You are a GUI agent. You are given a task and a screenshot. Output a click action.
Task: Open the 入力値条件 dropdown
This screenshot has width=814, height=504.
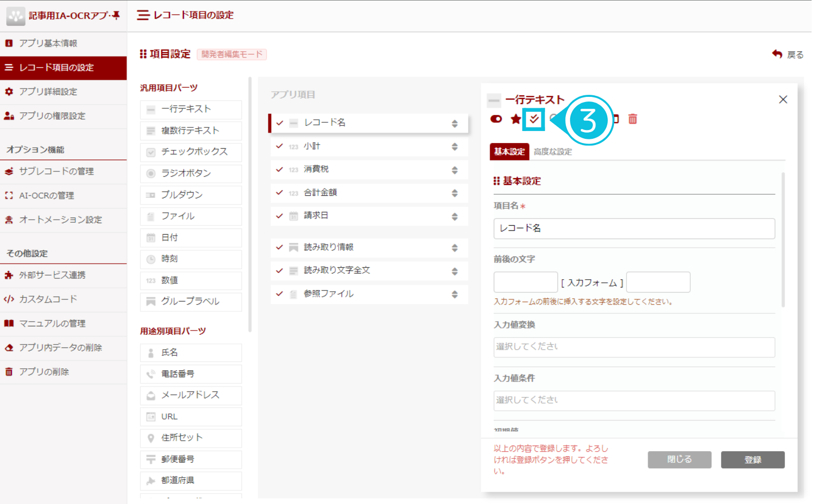(634, 401)
